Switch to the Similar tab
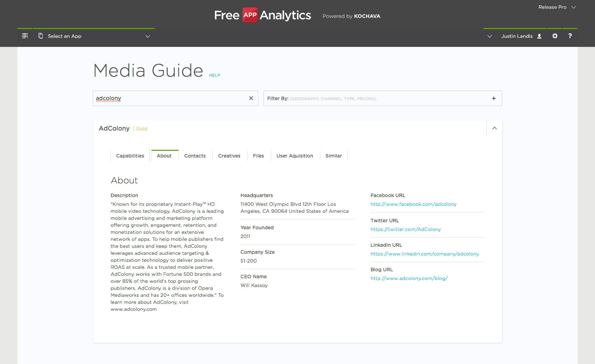The height and width of the screenshot is (364, 595). (333, 156)
